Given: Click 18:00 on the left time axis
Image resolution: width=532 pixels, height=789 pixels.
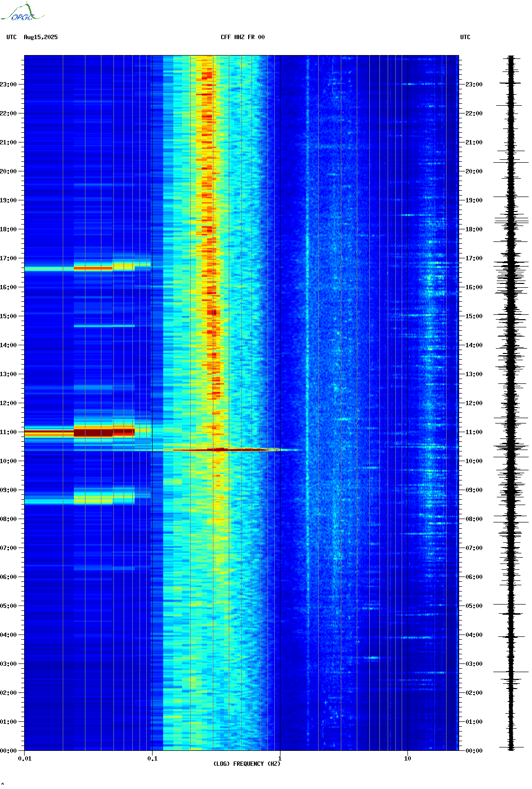Looking at the screenshot, I should pyautogui.click(x=8, y=229).
